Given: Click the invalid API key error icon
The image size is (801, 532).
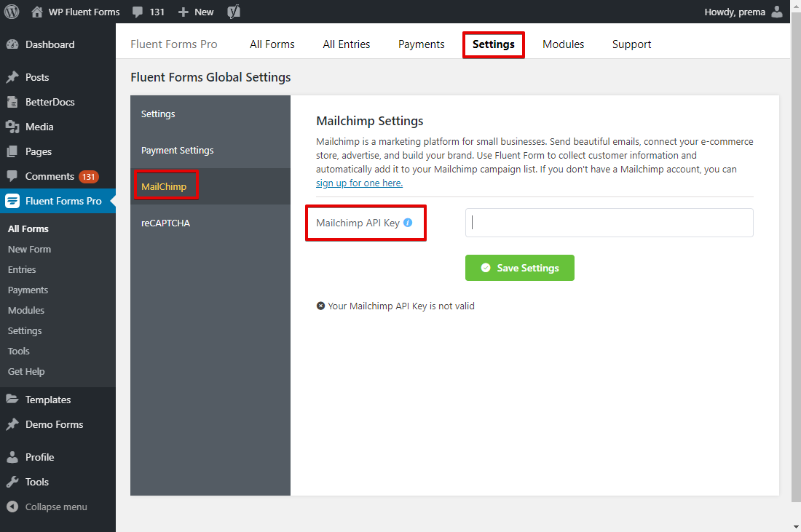Looking at the screenshot, I should [320, 306].
